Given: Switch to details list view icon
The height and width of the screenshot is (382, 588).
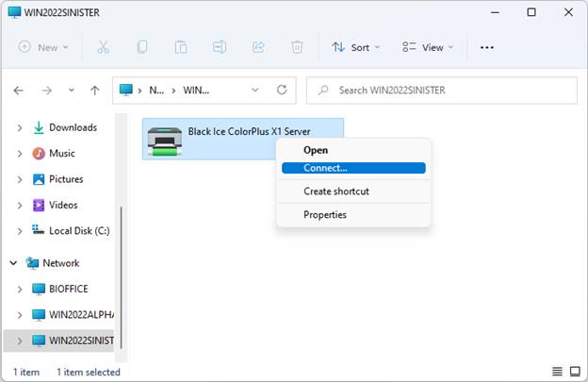Looking at the screenshot, I should 557,372.
